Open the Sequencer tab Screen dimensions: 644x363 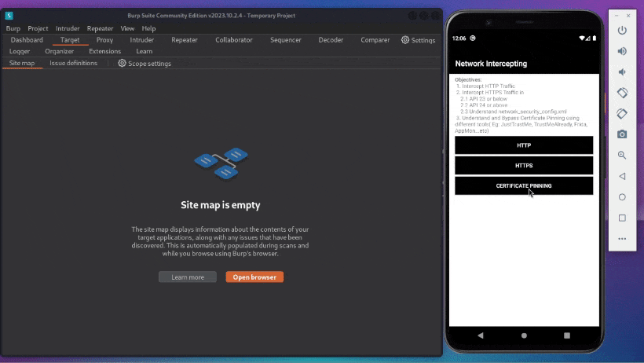coord(285,40)
